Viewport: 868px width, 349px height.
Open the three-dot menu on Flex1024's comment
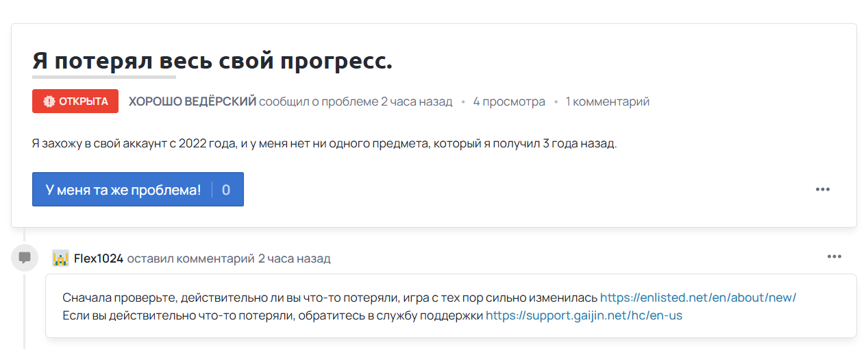(834, 256)
